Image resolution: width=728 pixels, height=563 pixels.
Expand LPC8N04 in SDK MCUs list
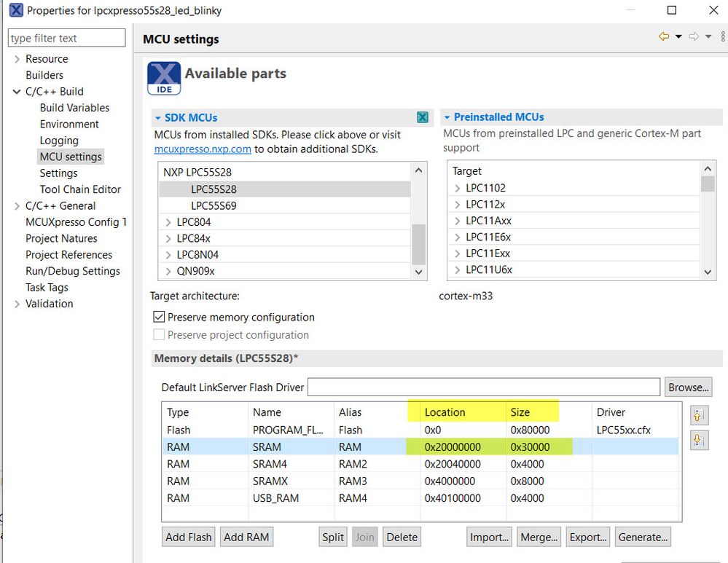click(168, 255)
